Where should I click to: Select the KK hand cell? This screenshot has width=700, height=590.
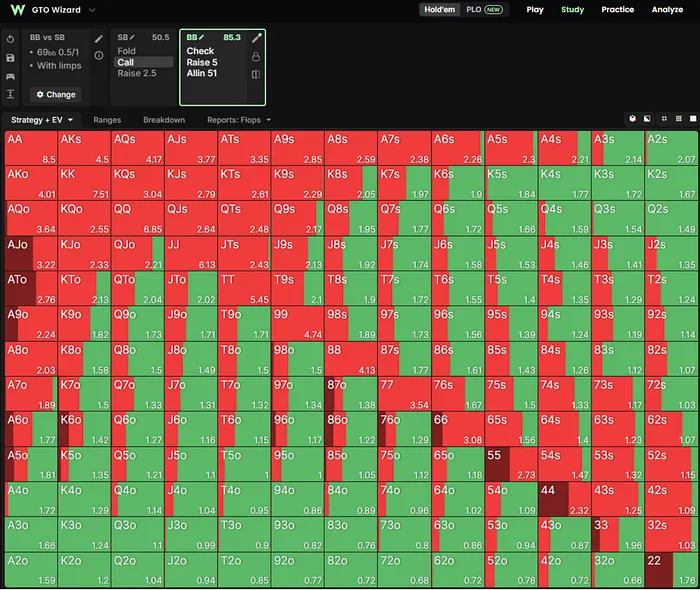(x=84, y=183)
